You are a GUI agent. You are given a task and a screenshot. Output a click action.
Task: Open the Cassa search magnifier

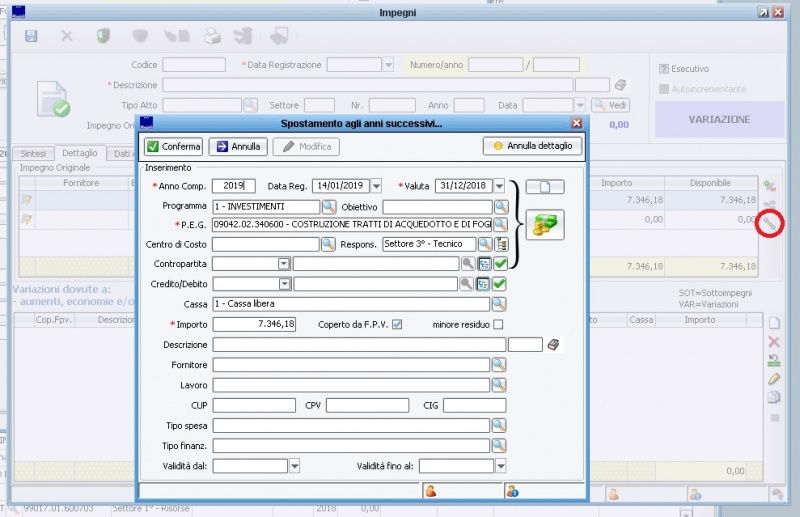point(499,304)
